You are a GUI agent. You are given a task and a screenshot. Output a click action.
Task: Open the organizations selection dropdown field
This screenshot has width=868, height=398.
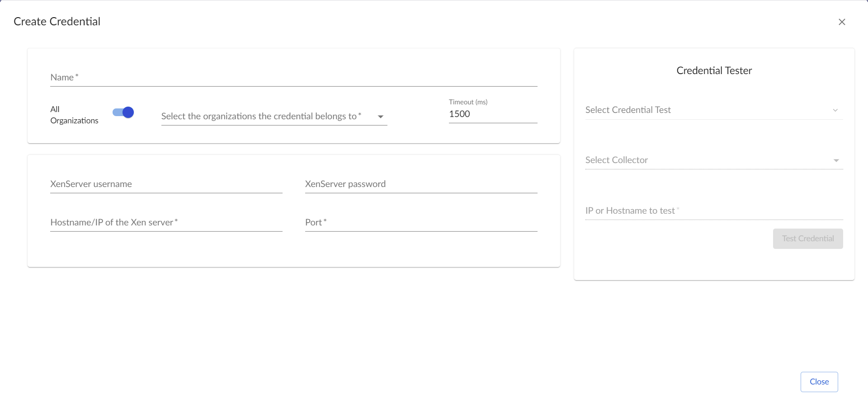tap(267, 117)
